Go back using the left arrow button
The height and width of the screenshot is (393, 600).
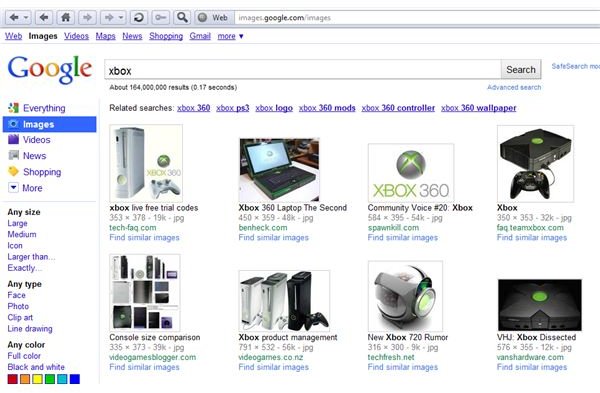[44, 17]
